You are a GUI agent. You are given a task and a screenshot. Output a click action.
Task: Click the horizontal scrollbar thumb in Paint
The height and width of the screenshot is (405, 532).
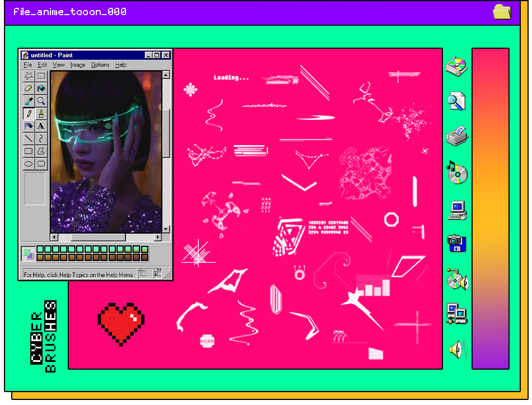(99, 237)
